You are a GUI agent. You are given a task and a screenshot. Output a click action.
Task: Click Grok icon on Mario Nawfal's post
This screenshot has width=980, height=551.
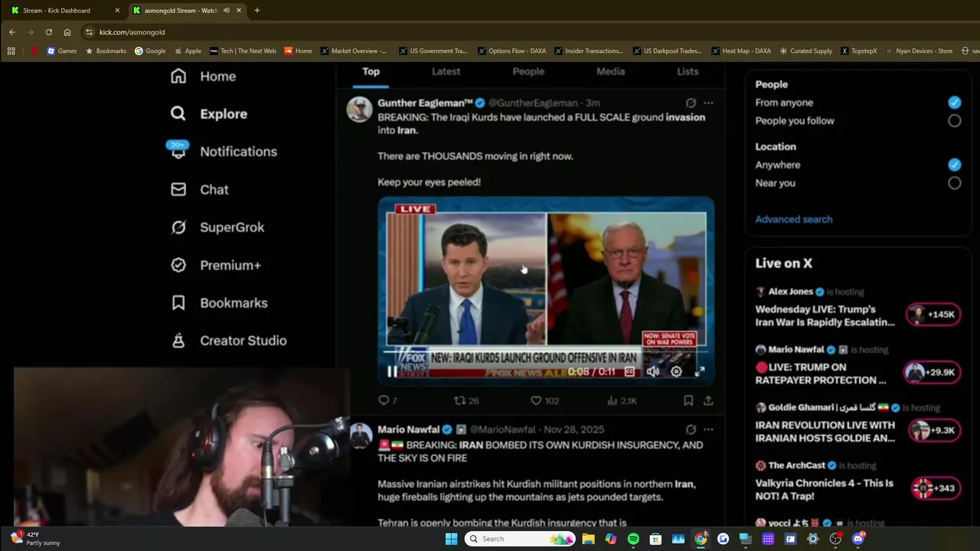pos(691,429)
